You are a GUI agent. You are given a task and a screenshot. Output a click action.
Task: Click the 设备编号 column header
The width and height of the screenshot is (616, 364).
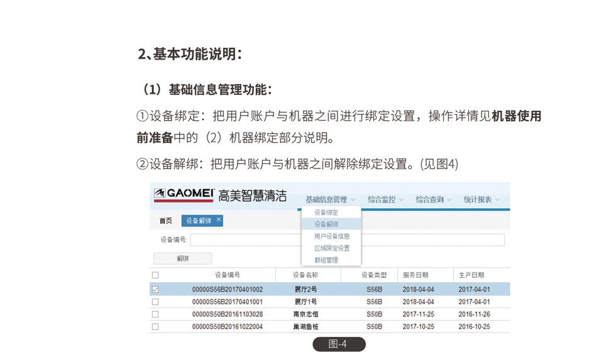pos(227,275)
